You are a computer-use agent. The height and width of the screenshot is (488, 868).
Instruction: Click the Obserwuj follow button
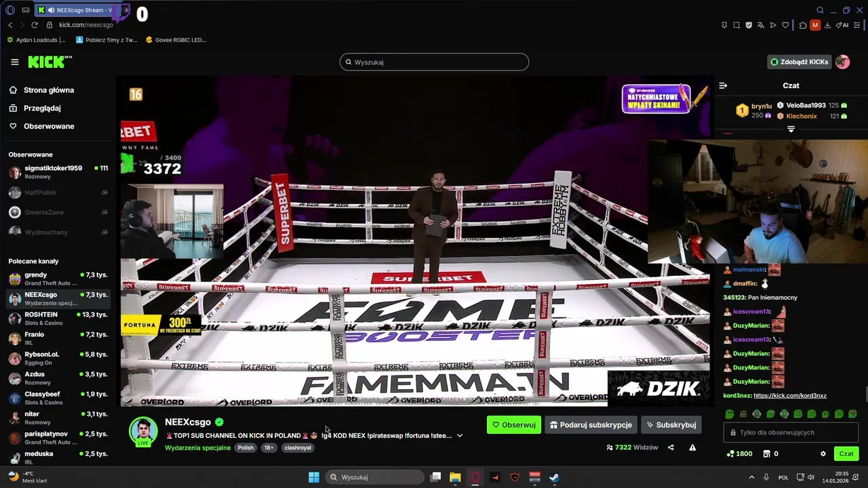tap(514, 425)
